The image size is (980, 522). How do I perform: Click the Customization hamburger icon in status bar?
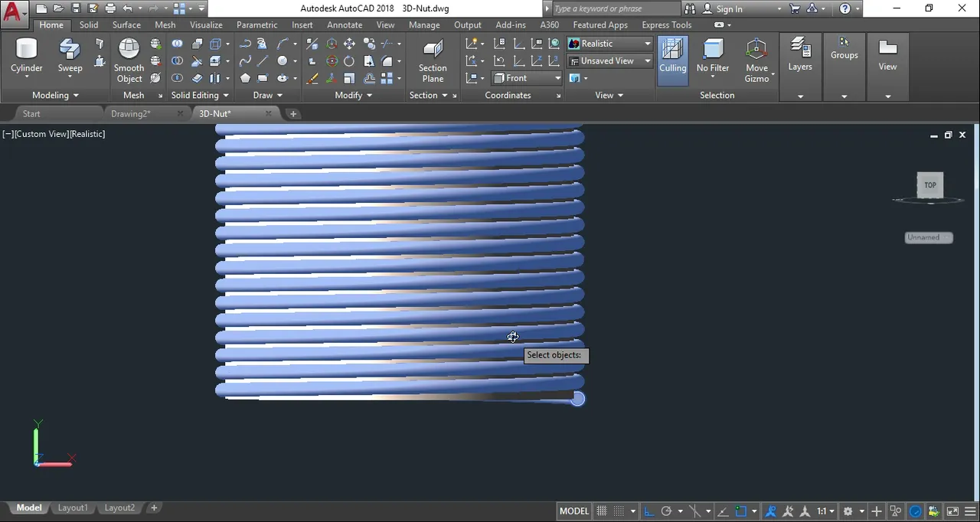pos(970,511)
